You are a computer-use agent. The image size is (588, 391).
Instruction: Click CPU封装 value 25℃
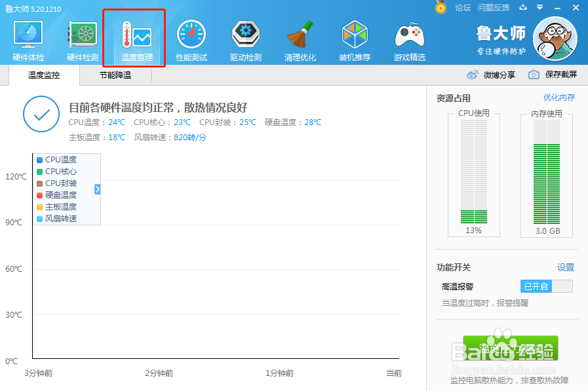(248, 122)
